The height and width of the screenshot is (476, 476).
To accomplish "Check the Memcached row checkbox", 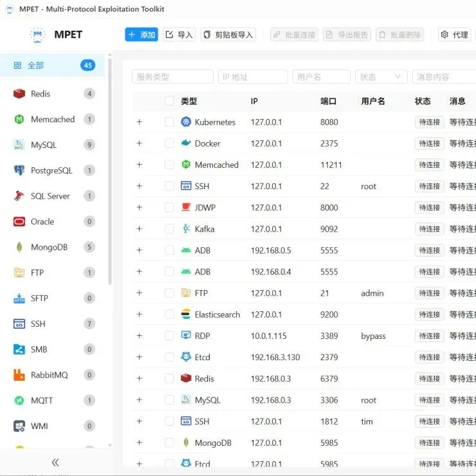I will coord(169,165).
